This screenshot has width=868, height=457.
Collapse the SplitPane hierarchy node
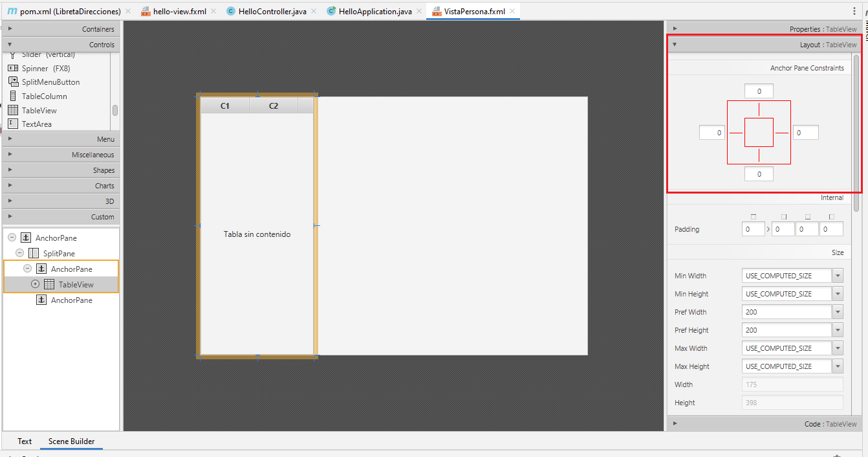(x=19, y=253)
